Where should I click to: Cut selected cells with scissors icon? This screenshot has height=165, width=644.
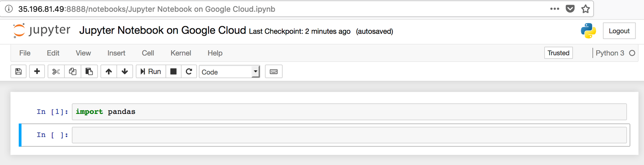point(56,72)
